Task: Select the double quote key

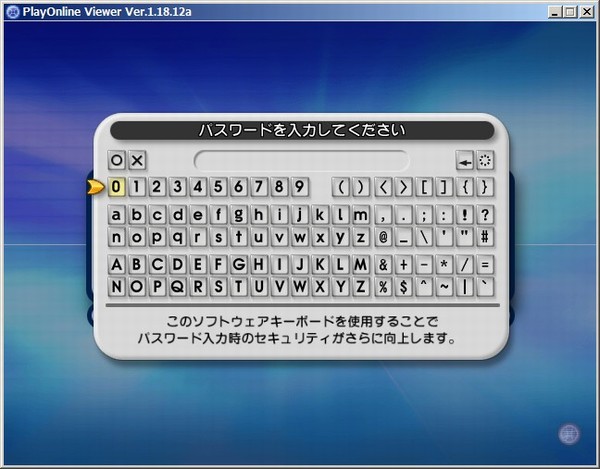Action: click(x=465, y=237)
